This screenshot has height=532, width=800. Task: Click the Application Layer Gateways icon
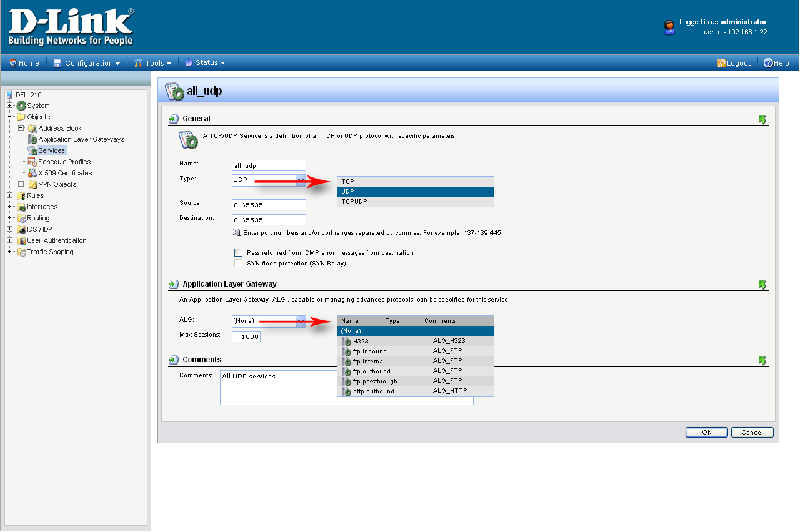(x=32, y=139)
